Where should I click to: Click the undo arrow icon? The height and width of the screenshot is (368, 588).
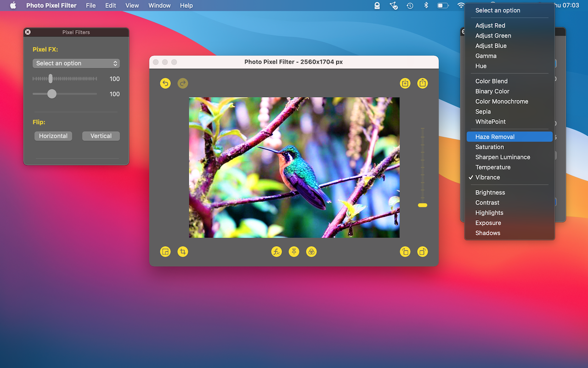tap(165, 83)
